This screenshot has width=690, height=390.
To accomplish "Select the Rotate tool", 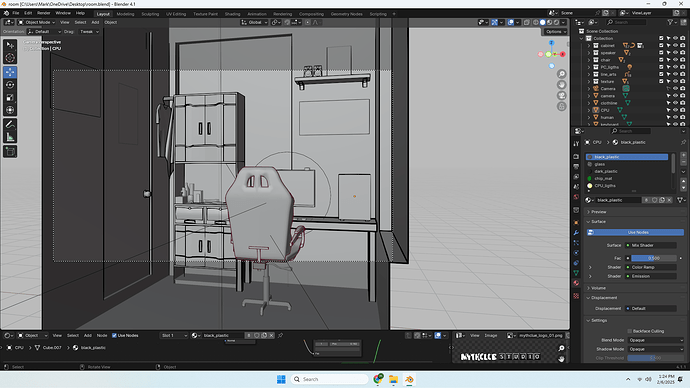I will (10, 85).
